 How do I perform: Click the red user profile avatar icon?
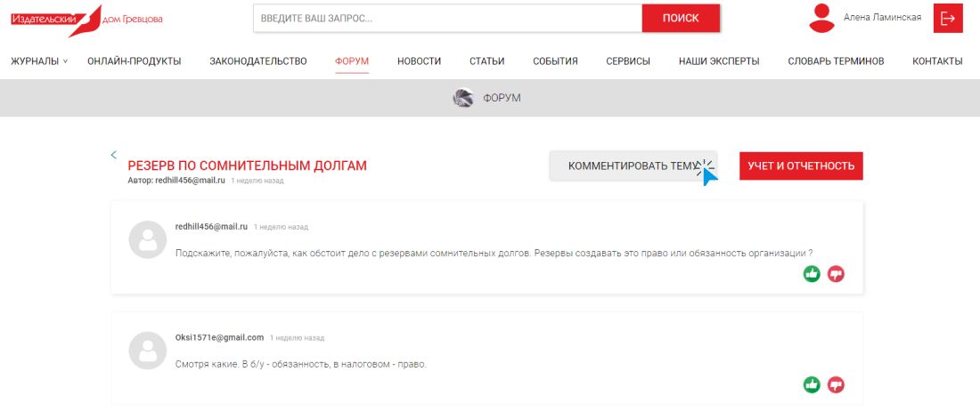tap(821, 18)
